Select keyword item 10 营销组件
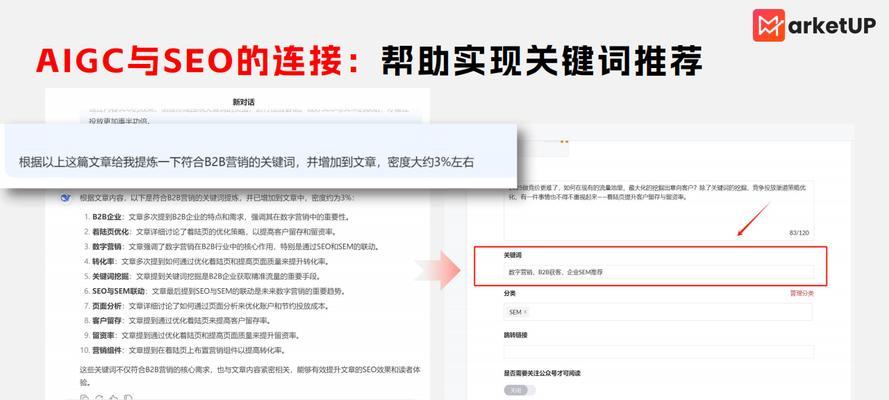This screenshot has height=400, width=889. (183, 350)
